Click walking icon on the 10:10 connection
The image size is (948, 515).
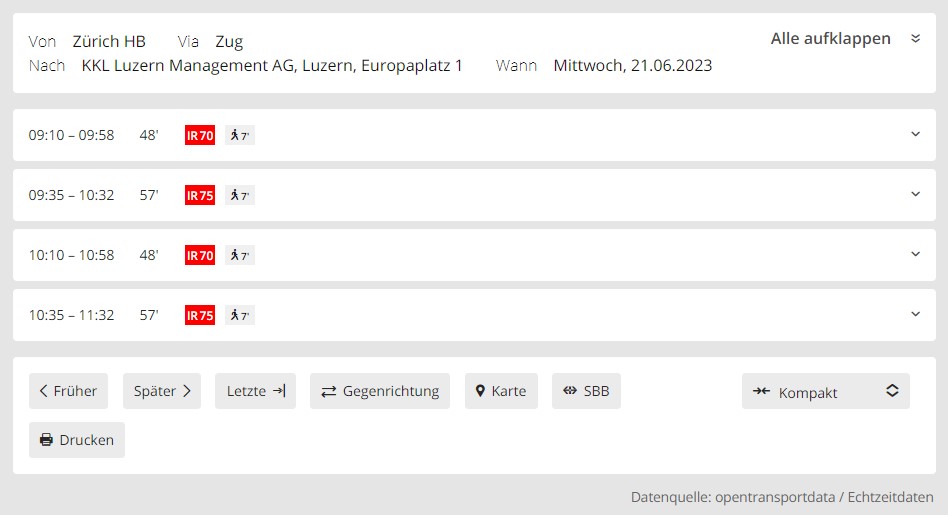pyautogui.click(x=239, y=255)
